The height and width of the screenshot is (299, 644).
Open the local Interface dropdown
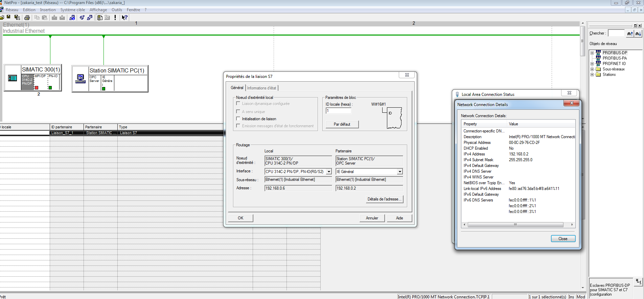tap(329, 172)
